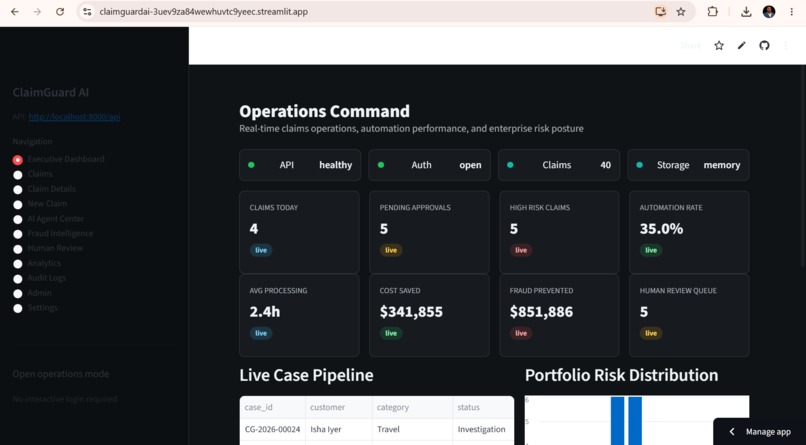This screenshot has width=806, height=445.
Task: Click the API healthy status chip
Action: point(300,165)
